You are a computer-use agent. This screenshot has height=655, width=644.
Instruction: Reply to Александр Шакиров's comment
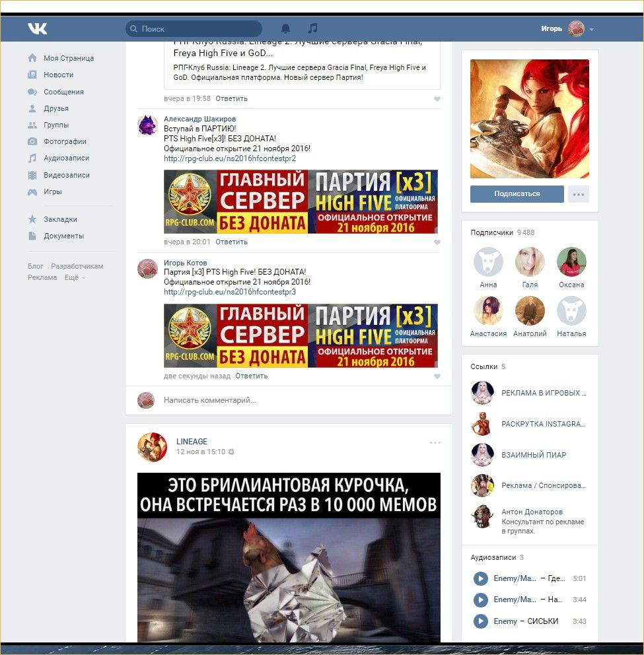click(x=232, y=242)
